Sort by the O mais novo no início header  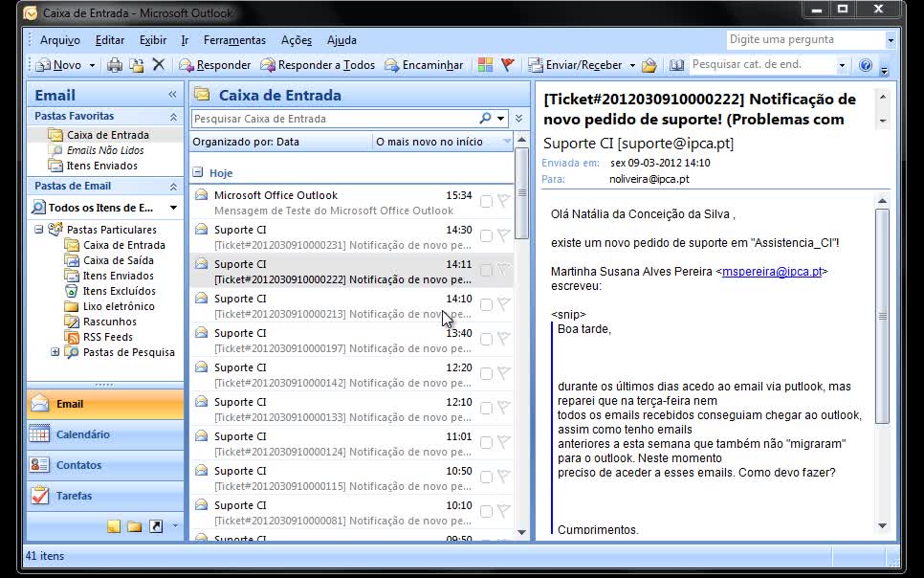[443, 142]
